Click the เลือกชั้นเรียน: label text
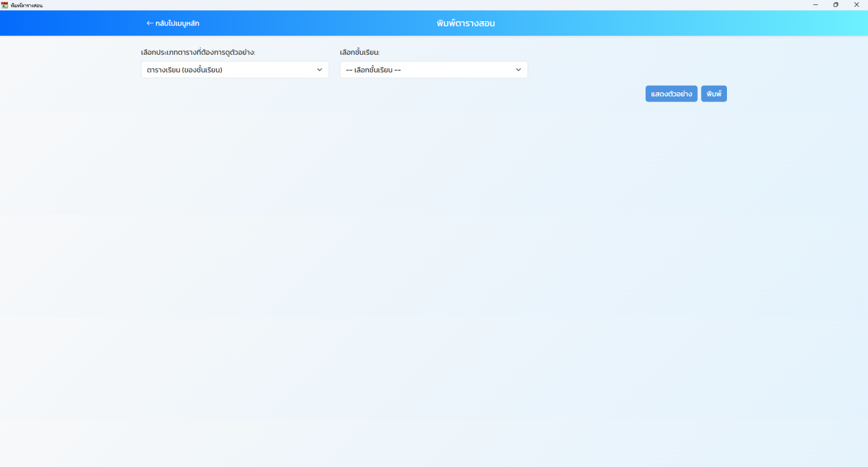Image resolution: width=868 pixels, height=467 pixels. [x=360, y=53]
